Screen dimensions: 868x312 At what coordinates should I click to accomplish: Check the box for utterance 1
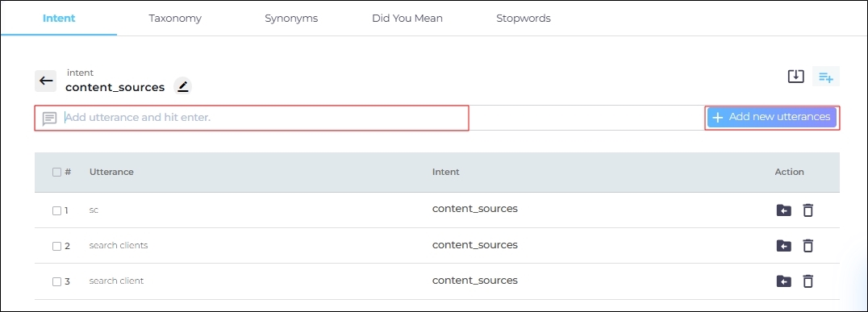56,210
